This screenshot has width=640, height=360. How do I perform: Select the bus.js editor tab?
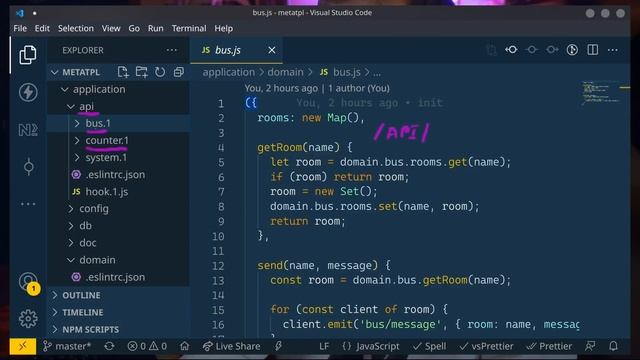click(x=236, y=50)
